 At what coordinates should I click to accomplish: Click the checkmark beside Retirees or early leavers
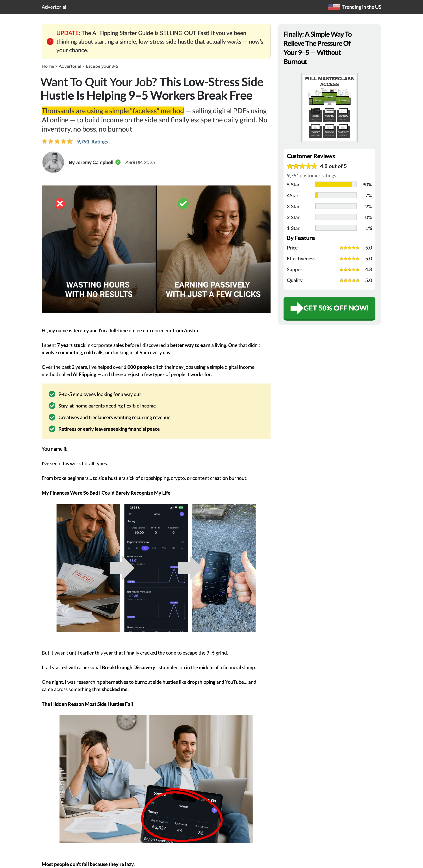52,429
